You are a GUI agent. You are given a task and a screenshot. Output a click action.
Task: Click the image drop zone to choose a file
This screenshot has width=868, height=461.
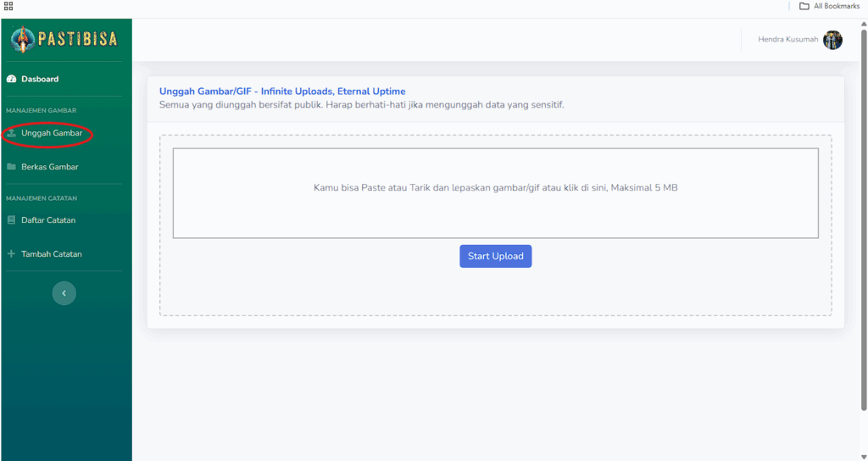click(x=495, y=193)
